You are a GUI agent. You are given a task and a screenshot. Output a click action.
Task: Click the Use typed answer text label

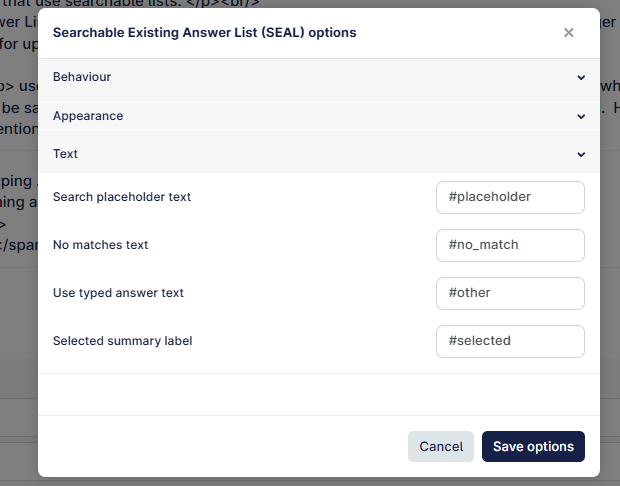click(x=118, y=293)
